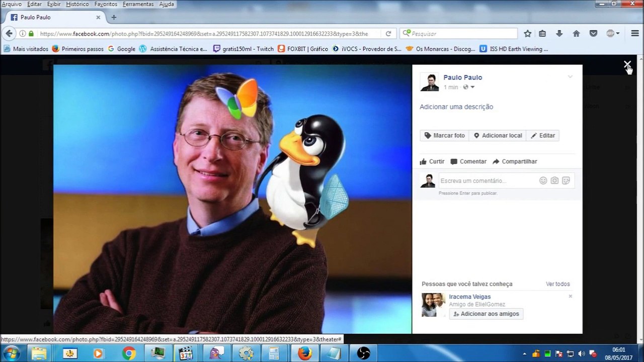Click the Pesquisar search box
The width and height of the screenshot is (644, 362).
pos(459,34)
